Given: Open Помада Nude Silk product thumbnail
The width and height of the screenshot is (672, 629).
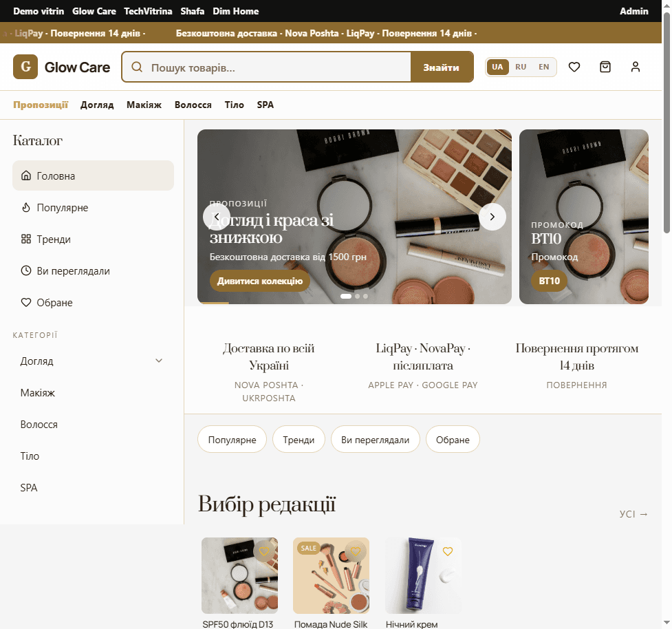Looking at the screenshot, I should (x=332, y=576).
